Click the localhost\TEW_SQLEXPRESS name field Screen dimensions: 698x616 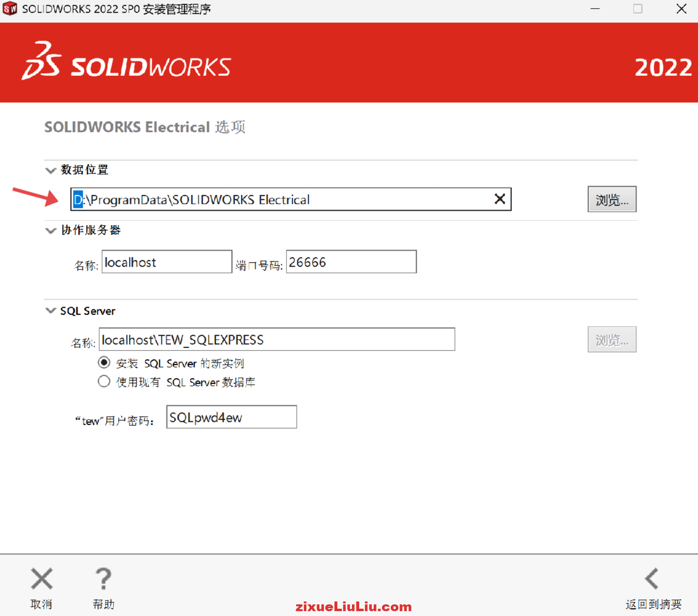(276, 339)
